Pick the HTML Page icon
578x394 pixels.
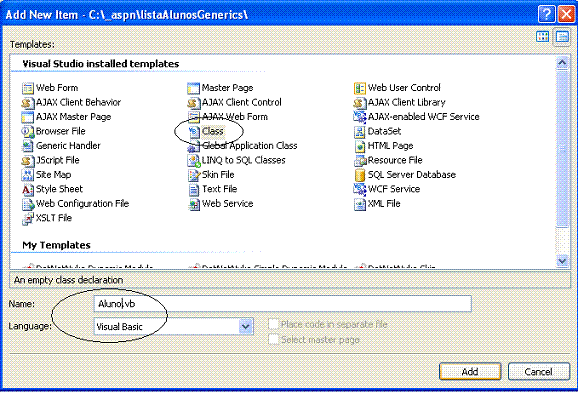point(360,146)
